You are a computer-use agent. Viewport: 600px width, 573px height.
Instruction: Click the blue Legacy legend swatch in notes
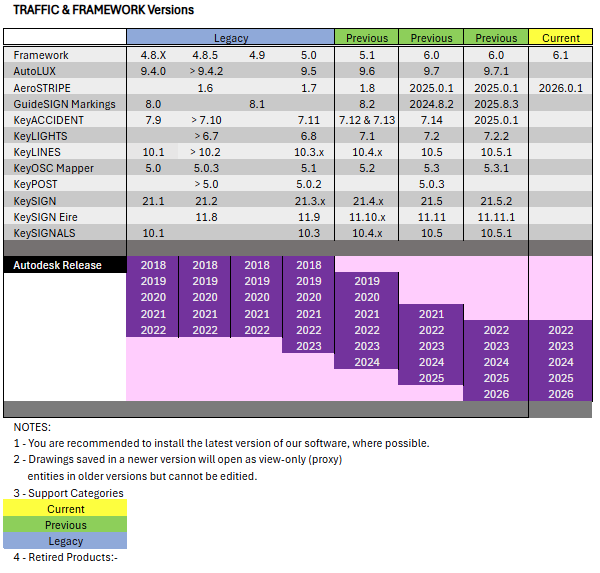coord(66,541)
